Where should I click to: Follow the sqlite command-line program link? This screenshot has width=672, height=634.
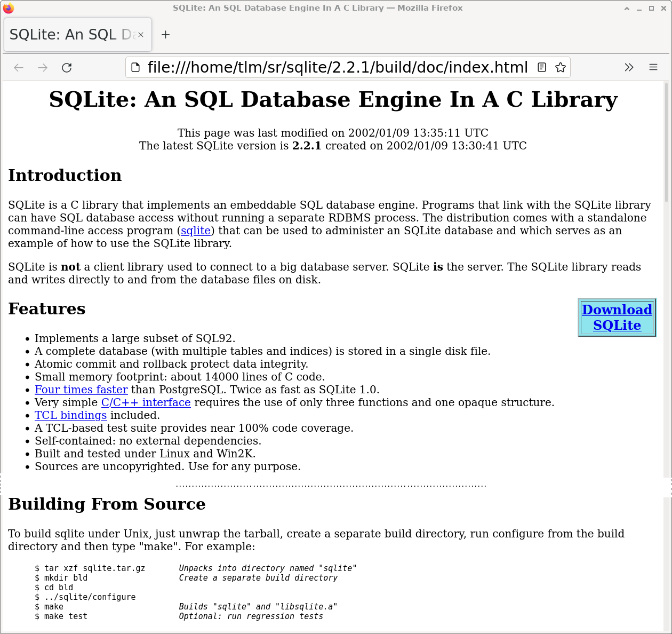(x=196, y=231)
